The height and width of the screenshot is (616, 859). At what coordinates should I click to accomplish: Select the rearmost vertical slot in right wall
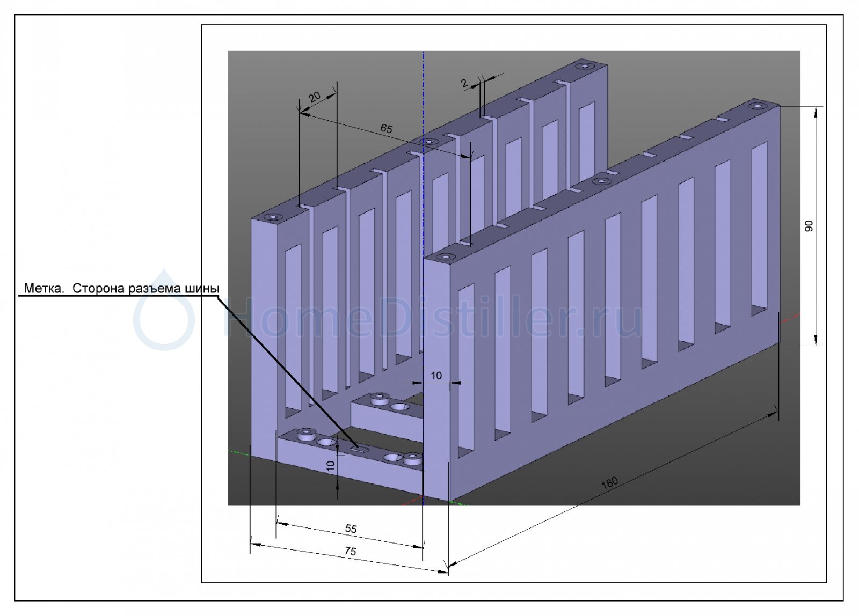click(x=760, y=228)
